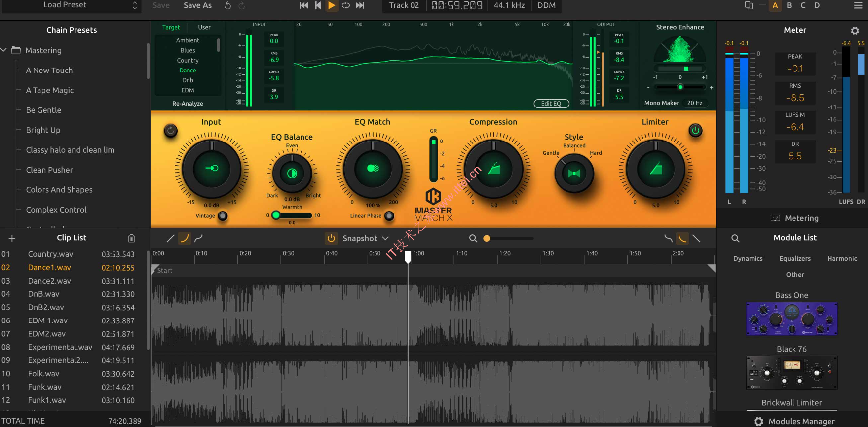This screenshot has height=427, width=868.
Task: Click Save As button
Action: (197, 5)
